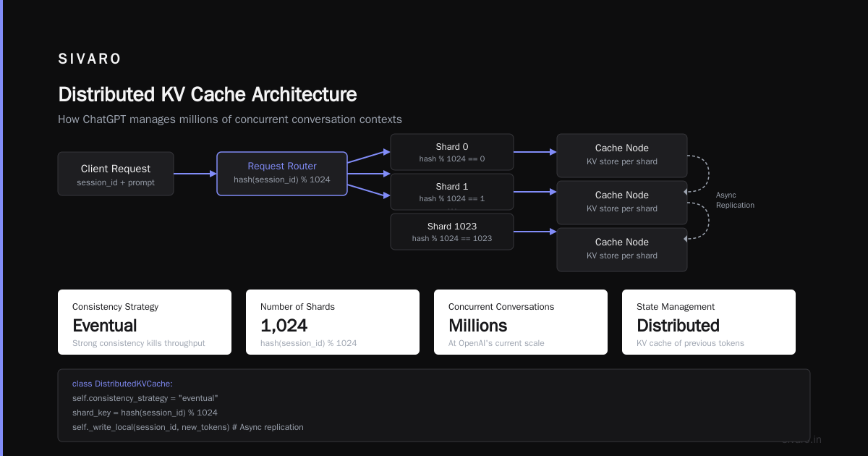Click the Request Router node
This screenshot has height=456, width=868.
pos(282,174)
